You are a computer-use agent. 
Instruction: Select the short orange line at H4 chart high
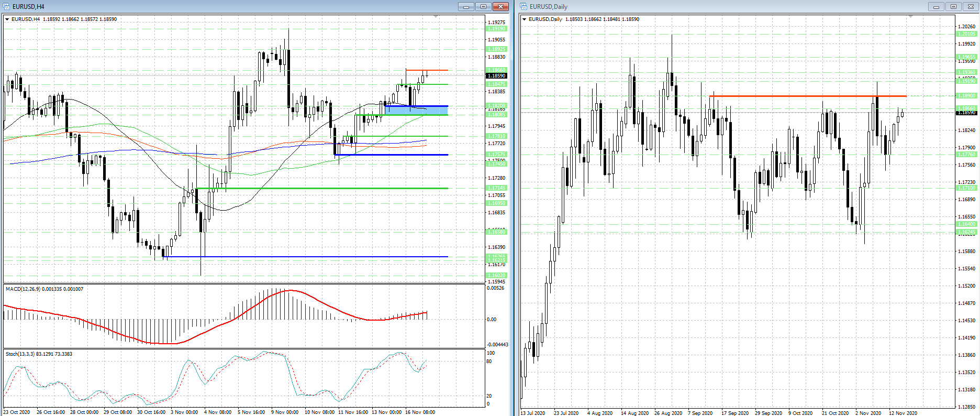click(427, 70)
